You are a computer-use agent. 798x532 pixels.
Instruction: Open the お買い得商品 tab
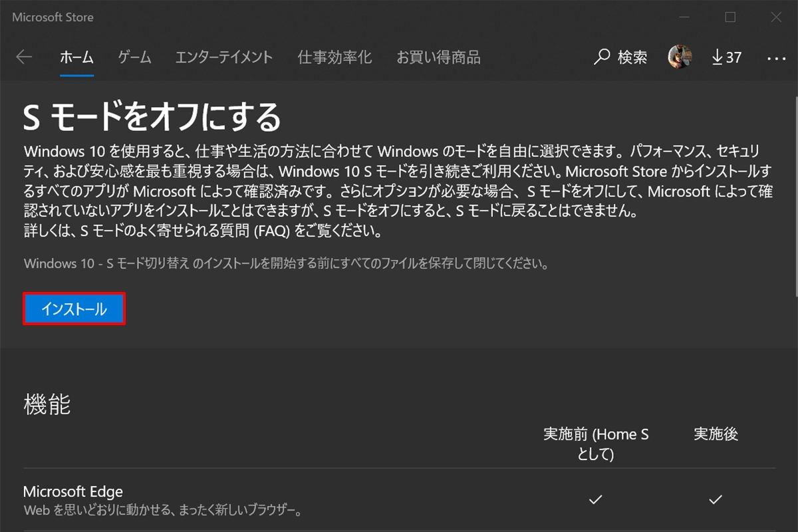(438, 57)
